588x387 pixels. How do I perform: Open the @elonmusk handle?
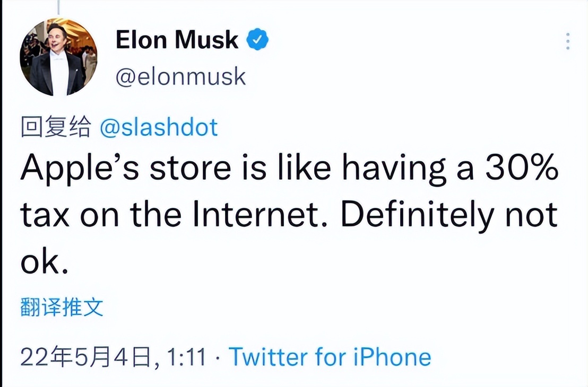(180, 77)
